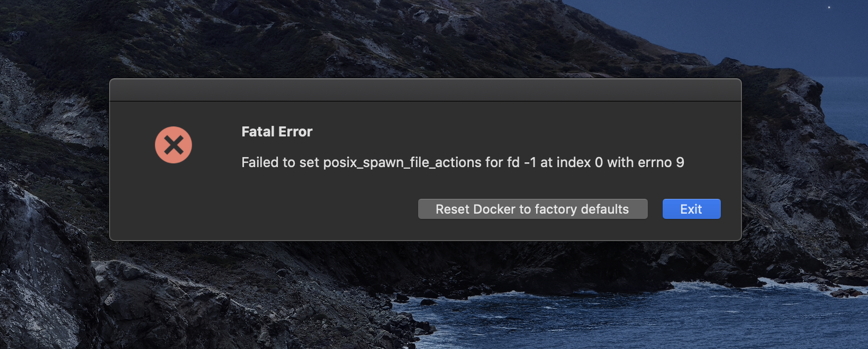Click the word Exit on the blue button
This screenshot has height=349, width=868.
[691, 209]
